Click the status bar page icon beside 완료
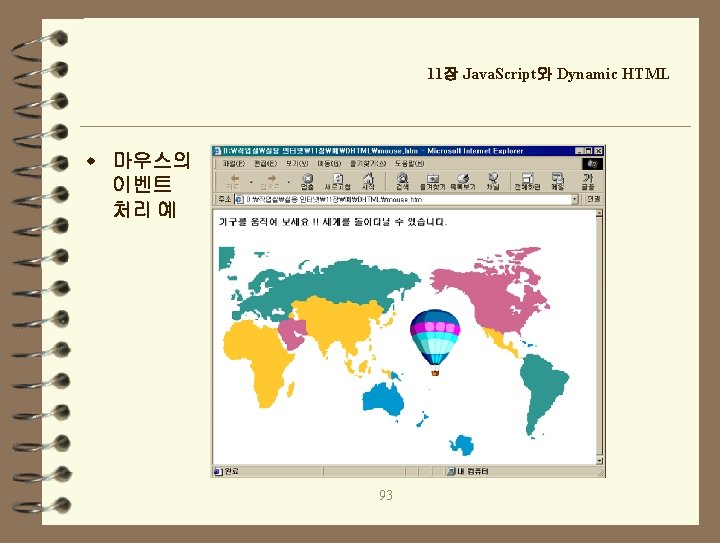720x543 pixels. [x=219, y=471]
